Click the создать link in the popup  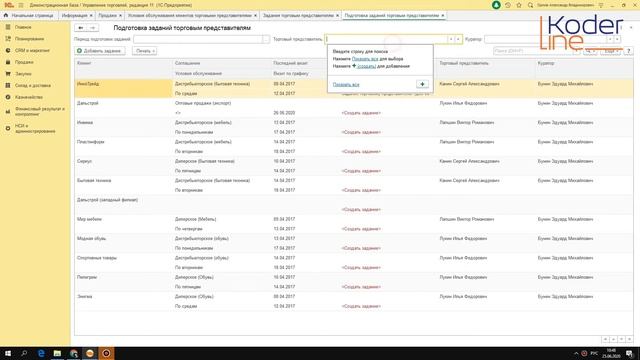pos(367,66)
